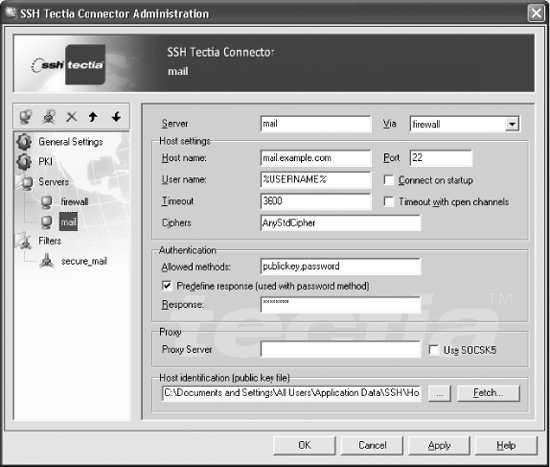
Task: Select the Filters tree node
Action: 50,241
